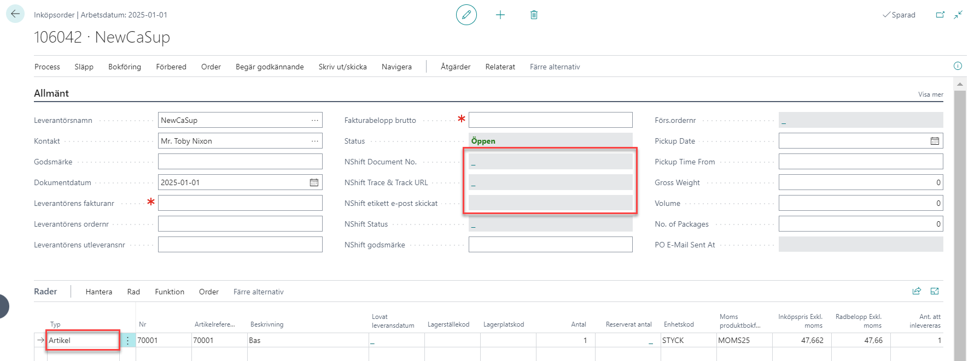
Task: Open Kontakt lookup ellipsis
Action: (x=315, y=141)
